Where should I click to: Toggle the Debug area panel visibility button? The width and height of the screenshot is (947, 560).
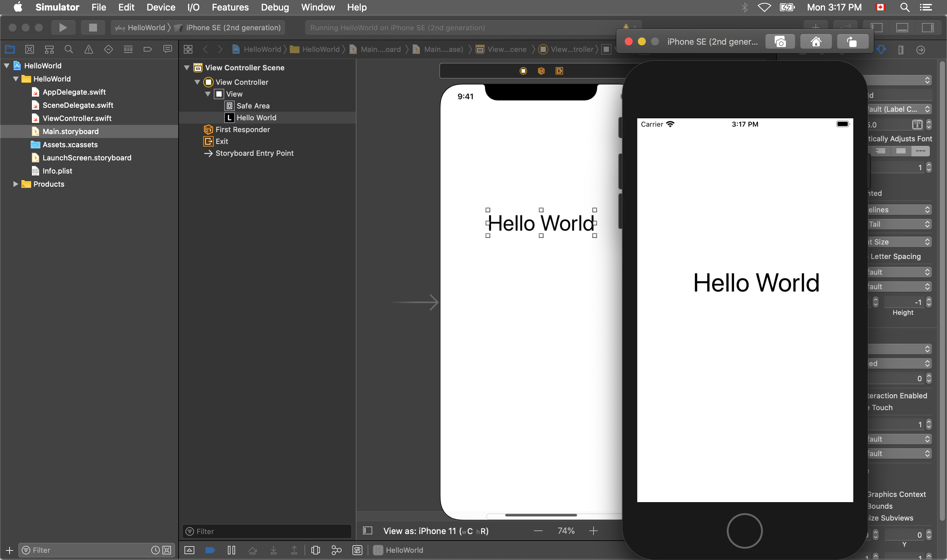[902, 28]
